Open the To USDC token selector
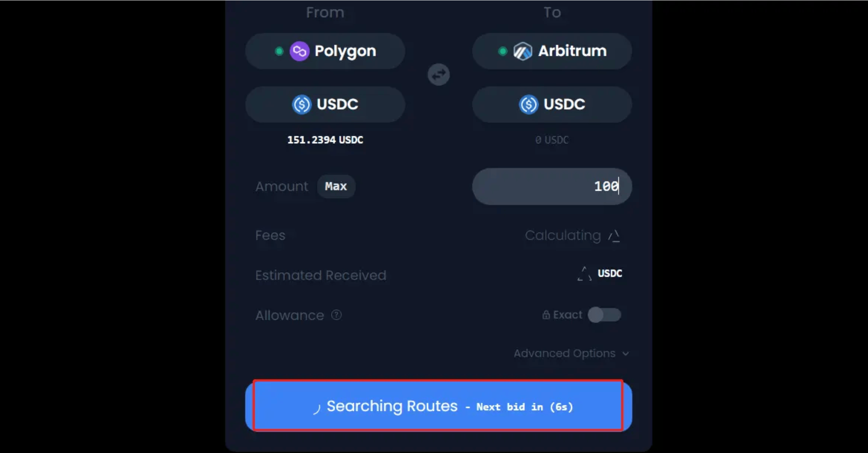The height and width of the screenshot is (453, 868). [552, 104]
